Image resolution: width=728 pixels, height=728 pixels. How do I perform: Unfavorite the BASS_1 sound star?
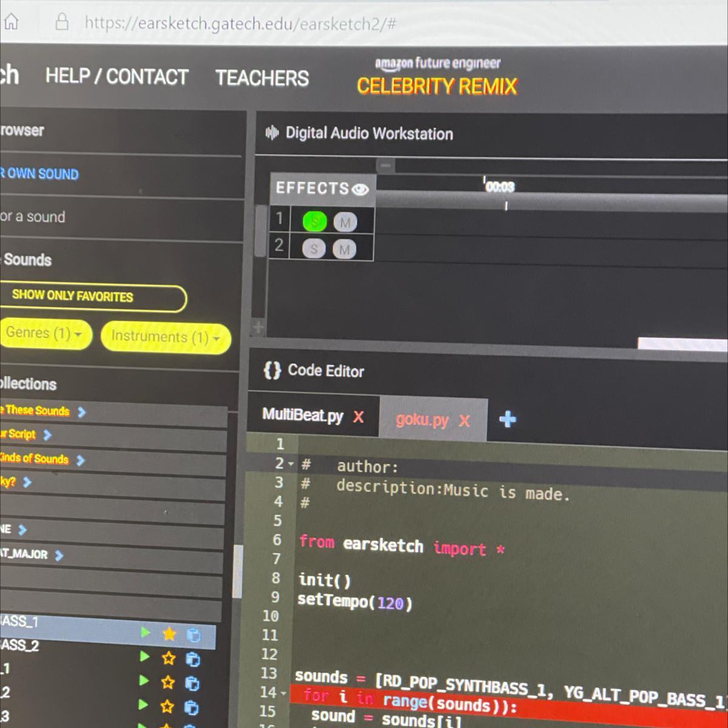click(169, 634)
